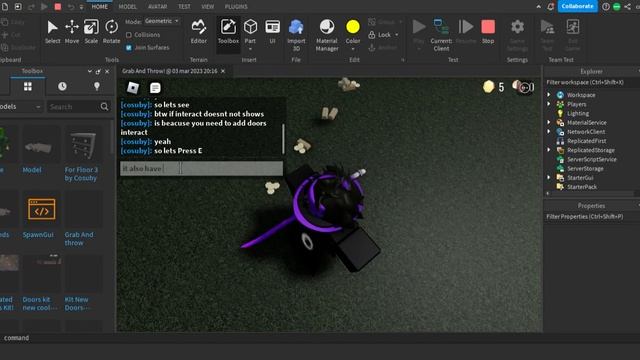Open the AVATAR ribbon tab
Viewport: 640px width, 360px height.
pyautogui.click(x=157, y=7)
